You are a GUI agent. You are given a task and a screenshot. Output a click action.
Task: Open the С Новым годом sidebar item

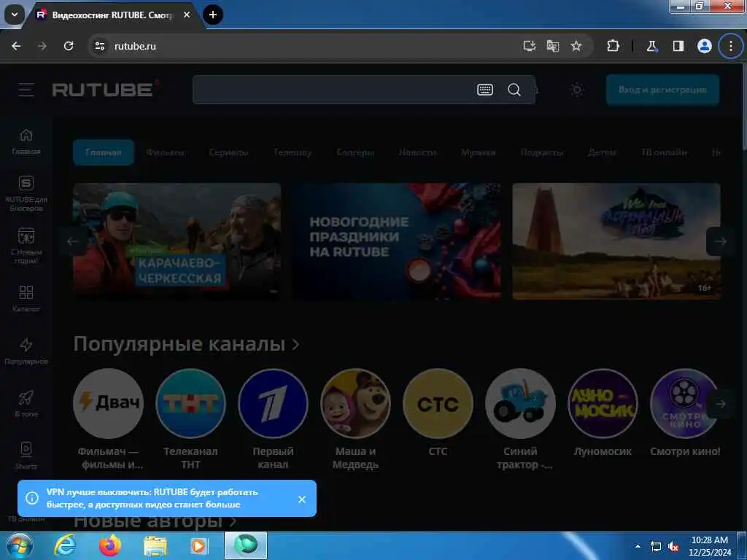26,246
